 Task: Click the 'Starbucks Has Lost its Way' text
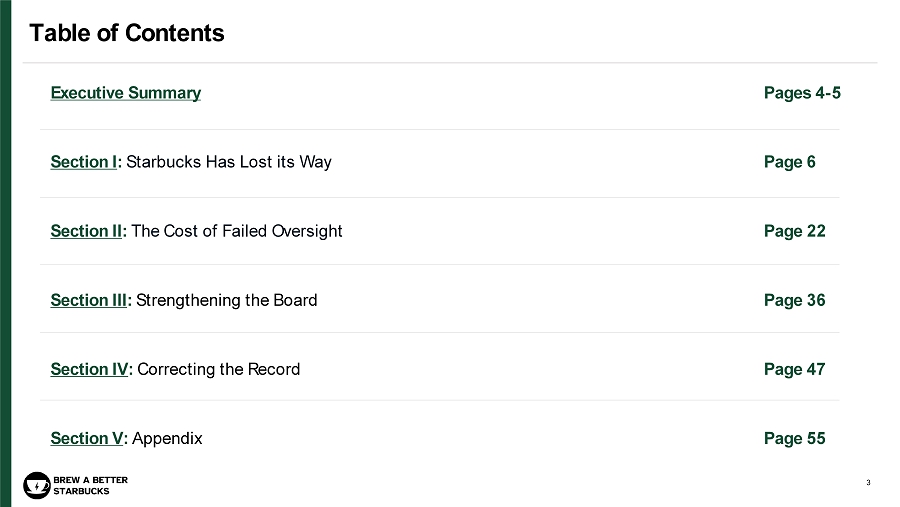(229, 162)
